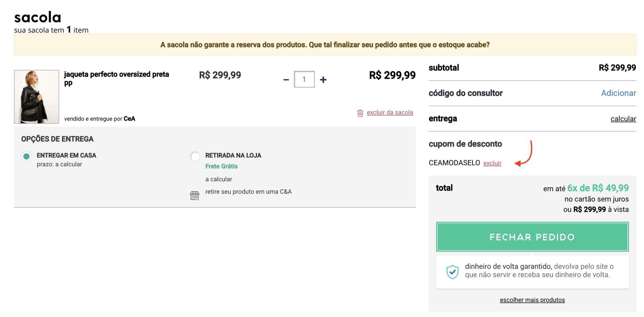Click the CeA seller name
Screen dimensions: 644x317
click(129, 119)
